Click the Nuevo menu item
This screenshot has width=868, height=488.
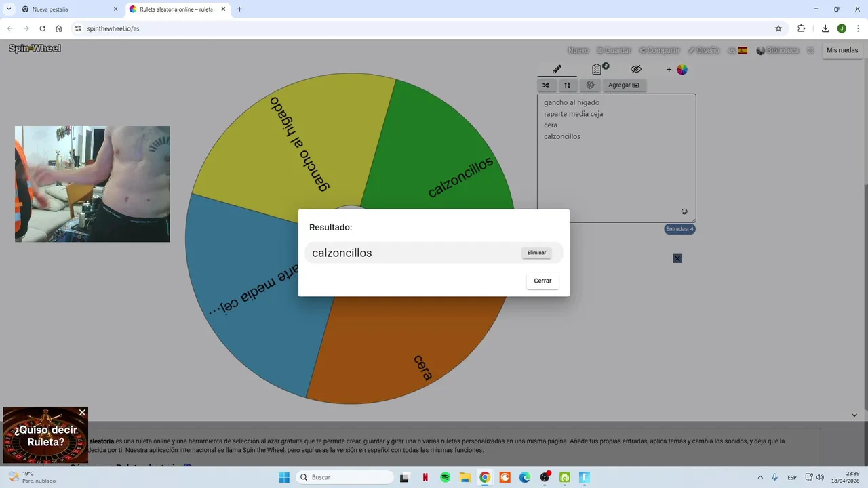tap(578, 50)
